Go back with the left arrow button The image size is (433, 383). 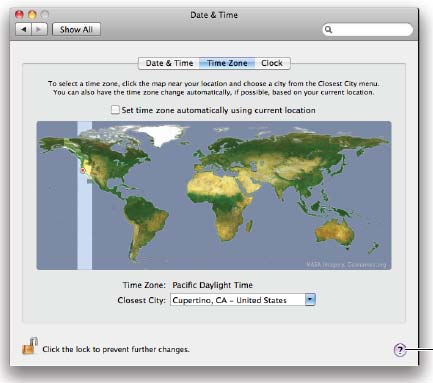[23, 29]
